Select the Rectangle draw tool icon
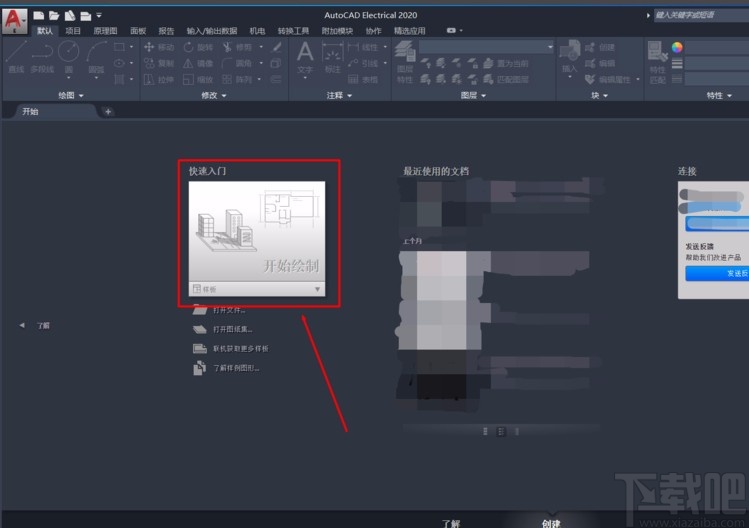Viewport: 749px width, 528px height. pos(119,47)
